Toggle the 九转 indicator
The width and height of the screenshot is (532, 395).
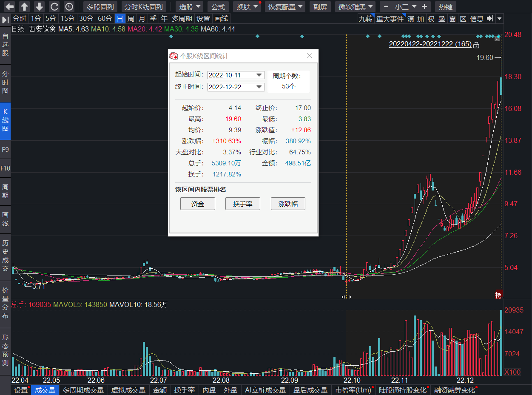click(365, 19)
